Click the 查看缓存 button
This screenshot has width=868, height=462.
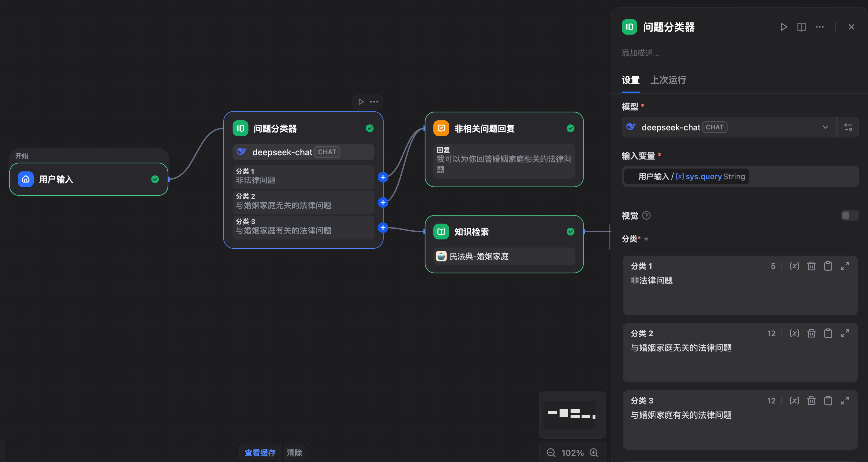(260, 453)
